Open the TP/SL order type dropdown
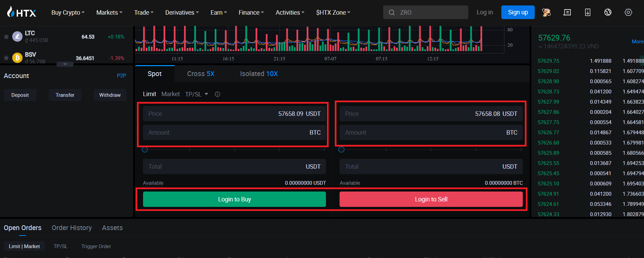Screen dimensions: 644x258 pyautogui.click(x=197, y=94)
